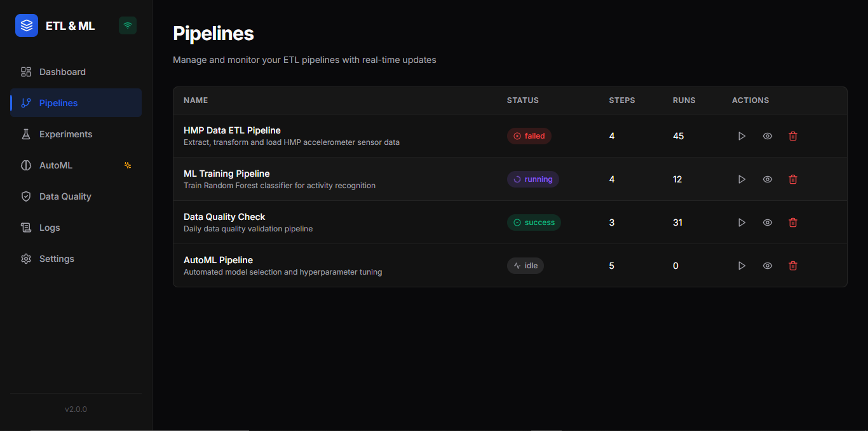Click the green wifi connection status icon
Image resolution: width=868 pixels, height=431 pixels.
coord(128,25)
